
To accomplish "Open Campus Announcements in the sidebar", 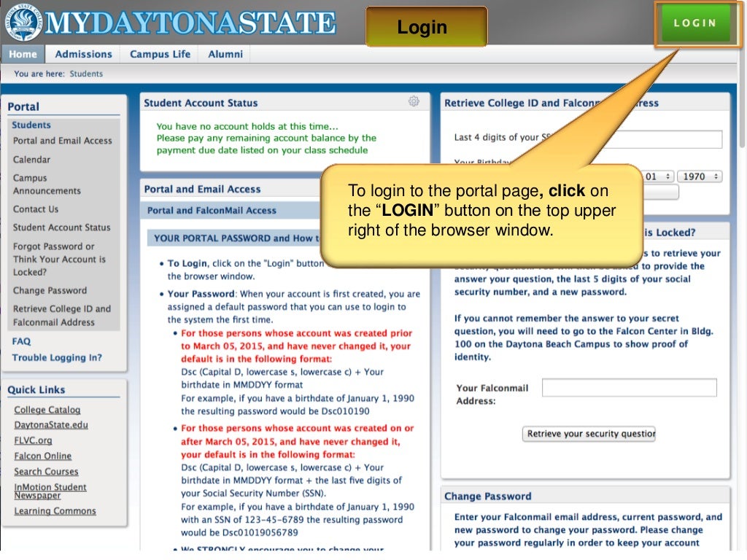I will point(47,184).
